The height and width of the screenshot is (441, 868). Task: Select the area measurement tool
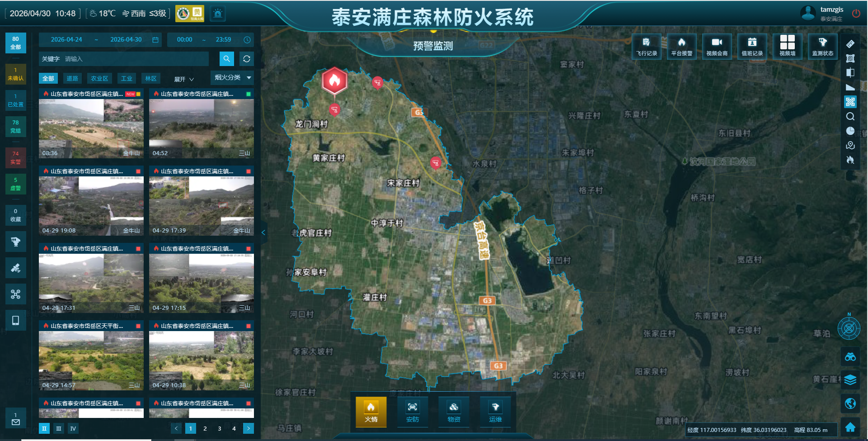850,58
